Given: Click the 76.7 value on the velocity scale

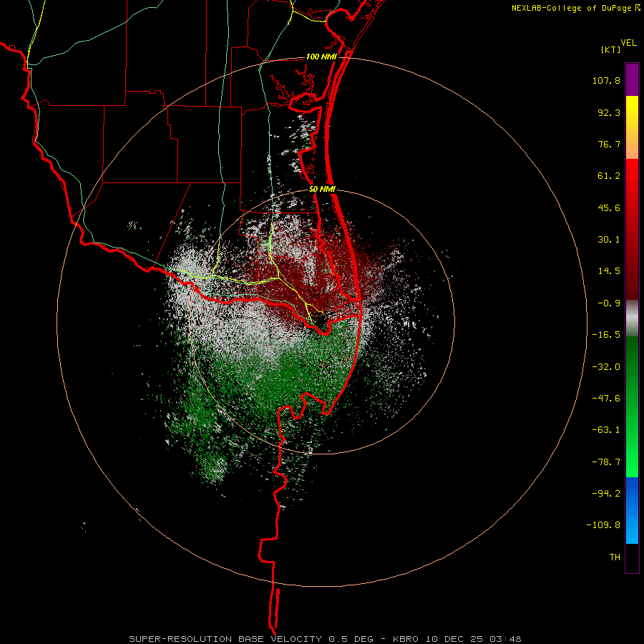Looking at the screenshot, I should [x=609, y=144].
